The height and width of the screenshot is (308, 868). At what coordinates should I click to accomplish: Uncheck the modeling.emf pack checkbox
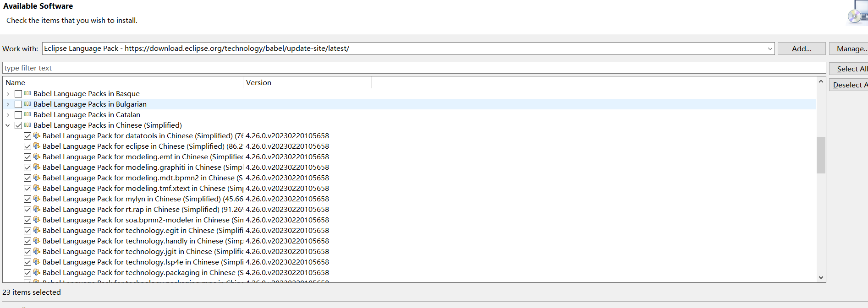pyautogui.click(x=27, y=157)
